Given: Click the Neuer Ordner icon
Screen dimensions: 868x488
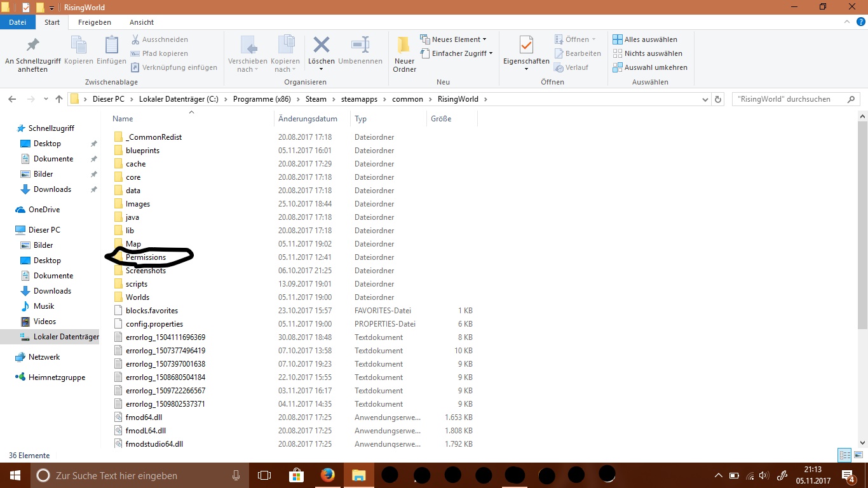Looking at the screenshot, I should point(404,46).
